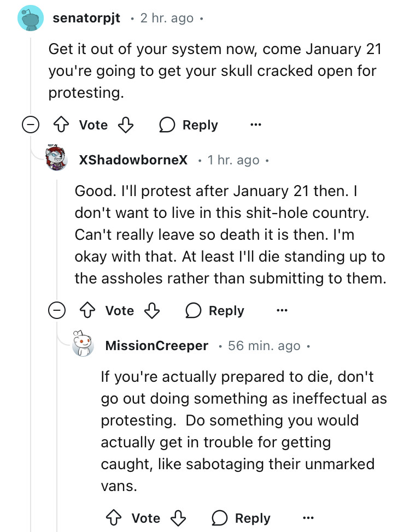Open more options on XShadowborneX's comment
The image size is (410, 532).
[282, 311]
